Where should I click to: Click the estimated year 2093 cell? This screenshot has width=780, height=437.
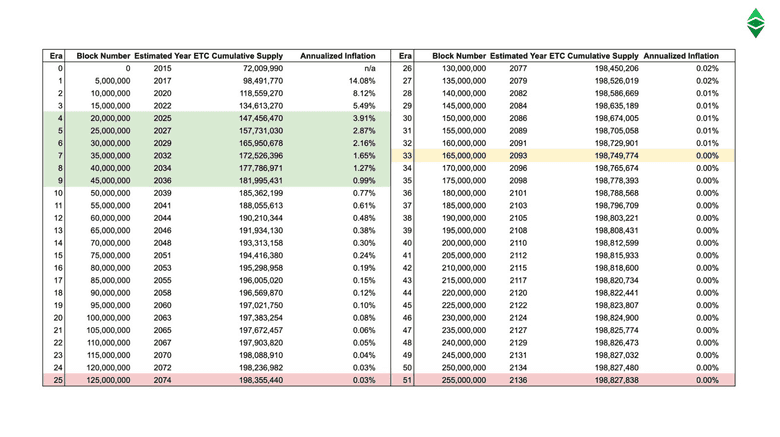[518, 156]
